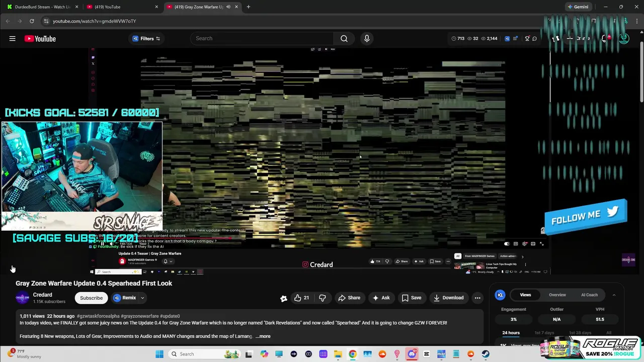
Task: Select the vidIQ Views tab
Action: click(x=525, y=295)
